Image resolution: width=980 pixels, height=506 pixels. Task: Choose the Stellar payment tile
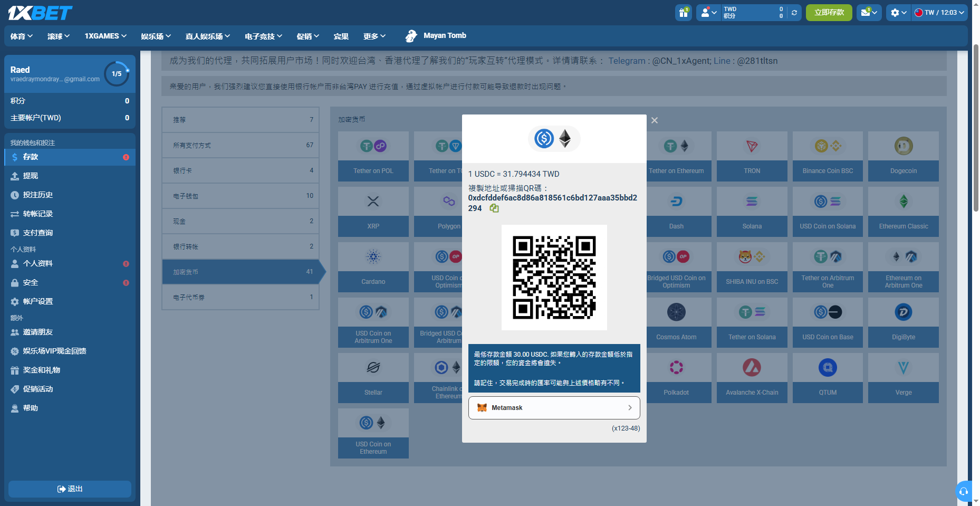(x=373, y=378)
